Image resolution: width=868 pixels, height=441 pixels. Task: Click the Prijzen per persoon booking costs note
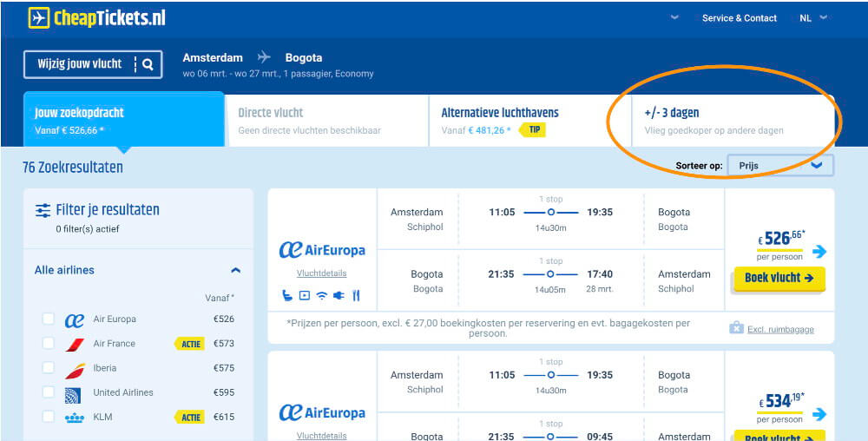tap(488, 328)
